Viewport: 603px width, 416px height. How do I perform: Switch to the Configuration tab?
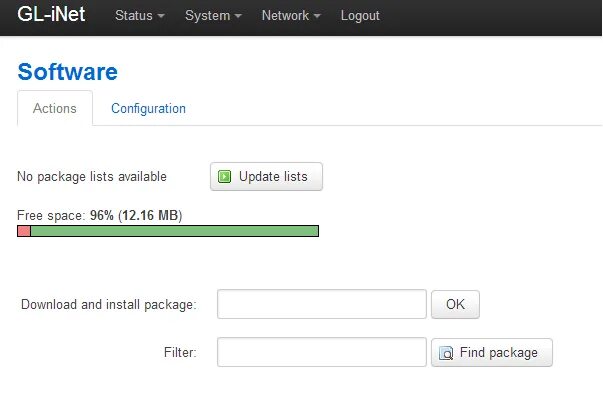(148, 108)
